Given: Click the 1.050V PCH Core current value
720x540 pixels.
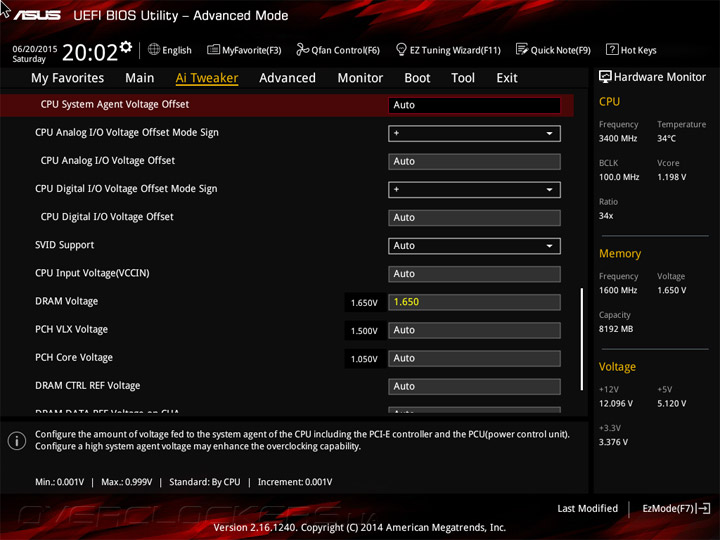Looking at the screenshot, I should coord(364,359).
